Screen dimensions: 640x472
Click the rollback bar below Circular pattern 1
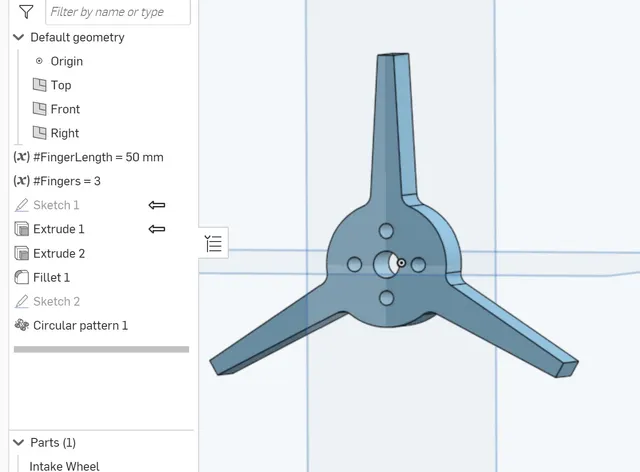101,349
